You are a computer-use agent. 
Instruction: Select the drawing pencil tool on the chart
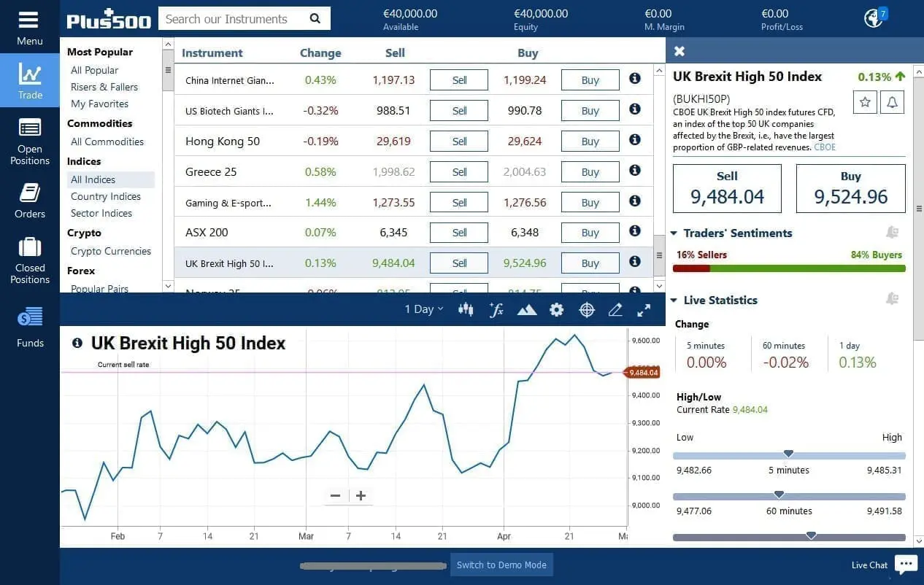coord(615,309)
